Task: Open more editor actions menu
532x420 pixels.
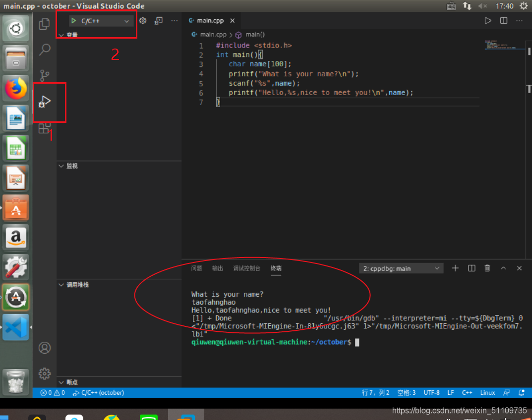Action: coord(520,21)
